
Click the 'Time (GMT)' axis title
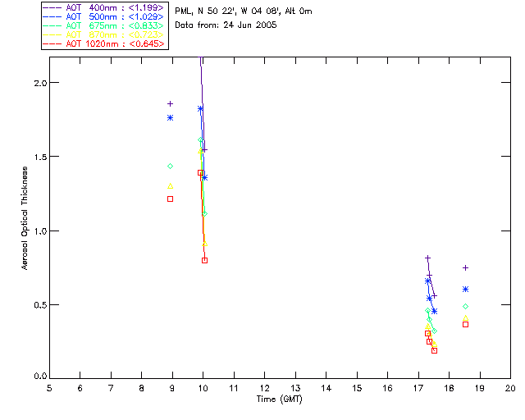pos(280,399)
